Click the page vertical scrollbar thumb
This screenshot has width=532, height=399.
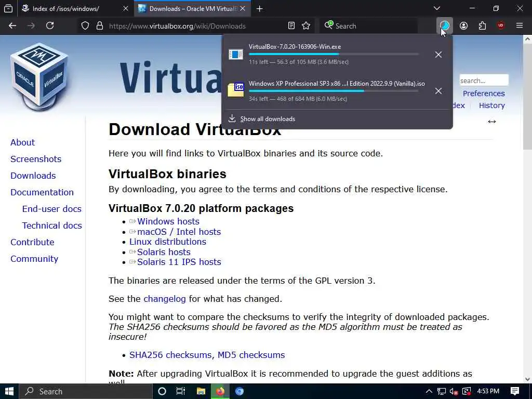pyautogui.click(x=527, y=97)
